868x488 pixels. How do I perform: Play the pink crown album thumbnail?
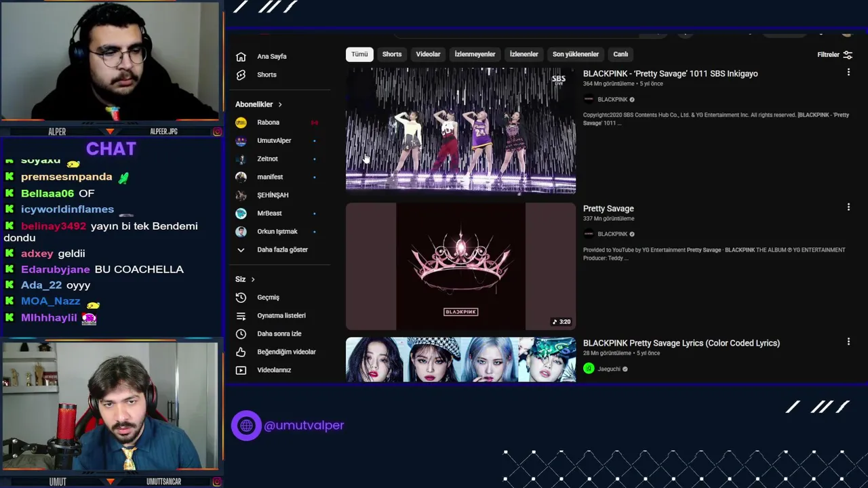(460, 266)
